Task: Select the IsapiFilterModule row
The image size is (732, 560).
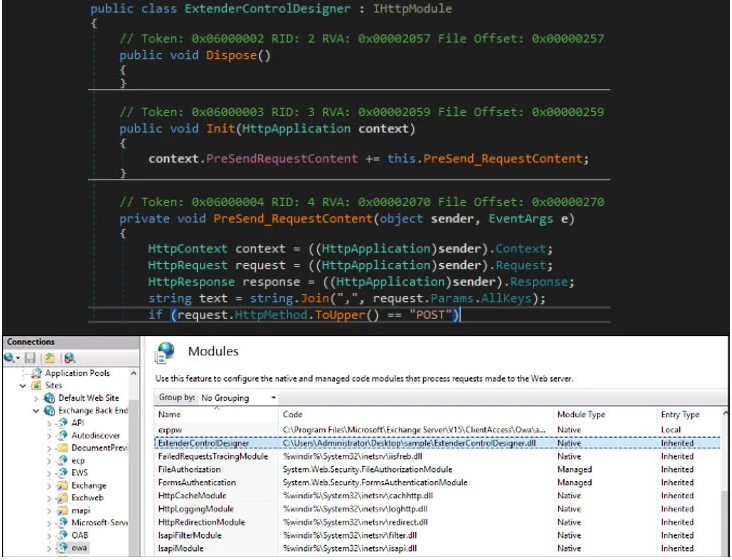Action: coord(437,535)
